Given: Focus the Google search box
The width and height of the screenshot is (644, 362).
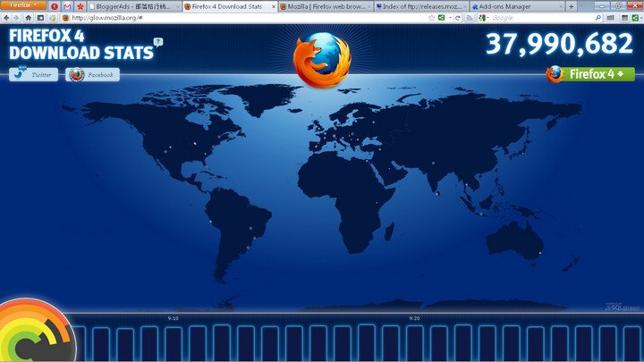Looking at the screenshot, I should (x=541, y=18).
